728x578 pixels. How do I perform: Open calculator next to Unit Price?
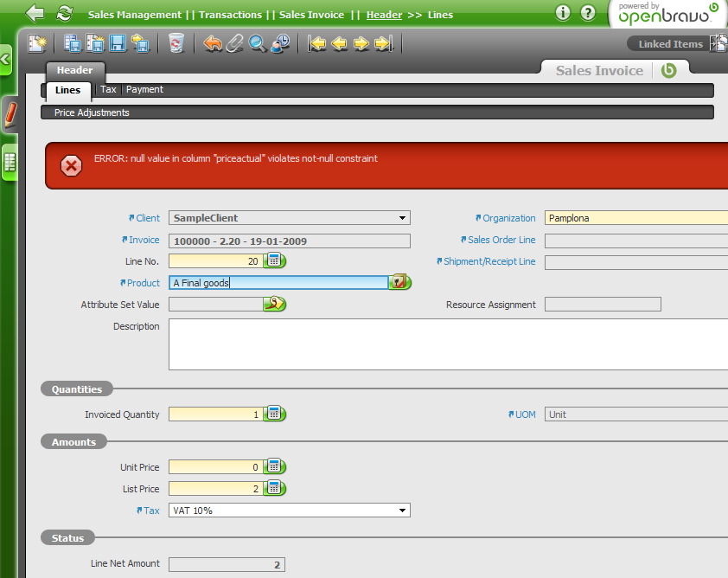[275, 467]
